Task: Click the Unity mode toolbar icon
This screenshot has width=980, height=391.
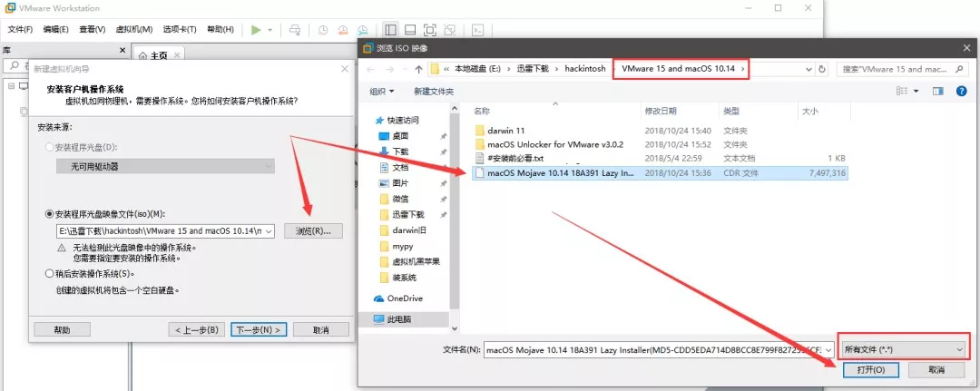Action: click(x=449, y=29)
